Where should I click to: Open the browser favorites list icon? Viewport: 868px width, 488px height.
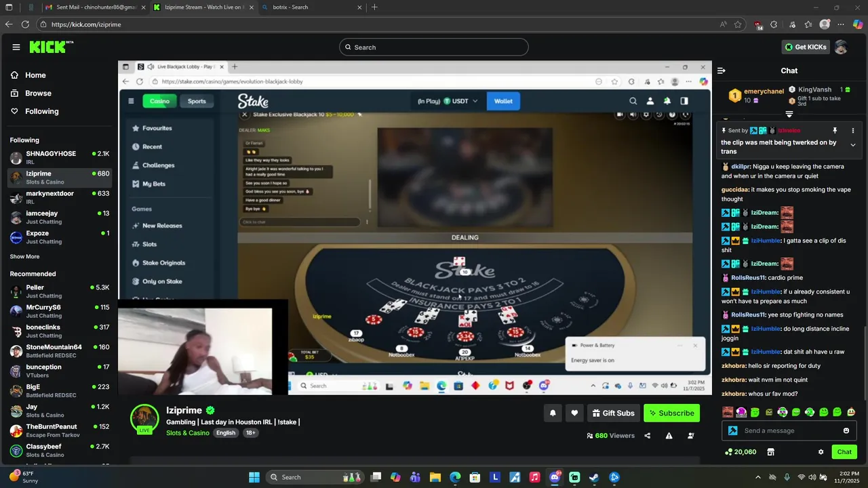pyautogui.click(x=808, y=24)
